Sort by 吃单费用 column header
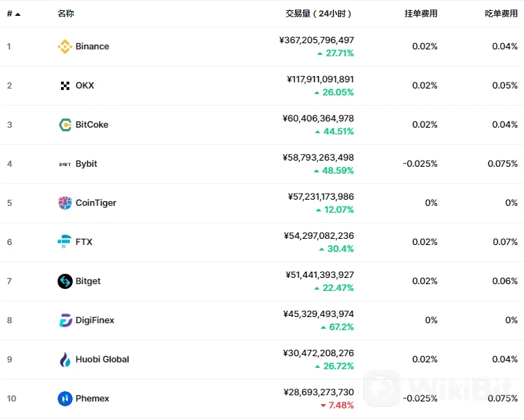The width and height of the screenshot is (524, 420). pyautogui.click(x=501, y=13)
